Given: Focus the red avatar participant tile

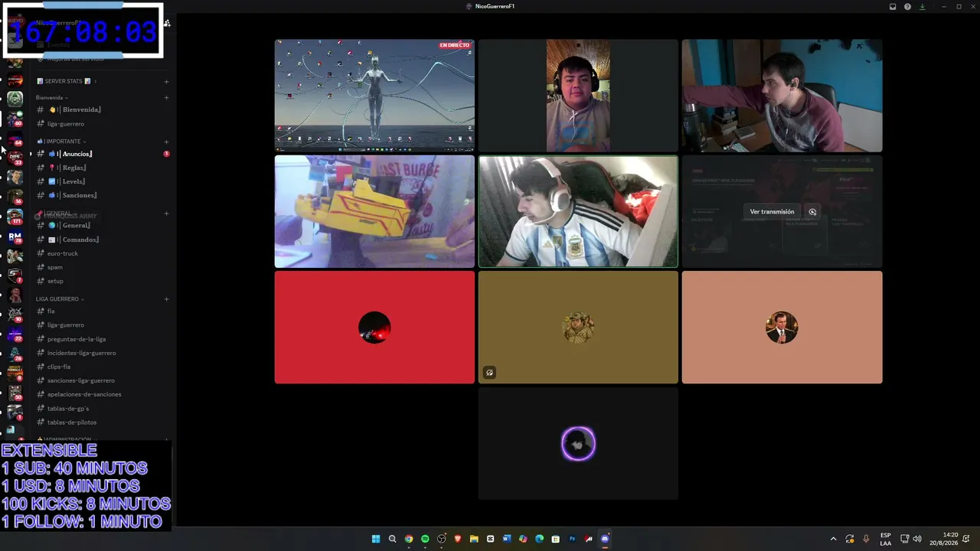Looking at the screenshot, I should click(374, 328).
